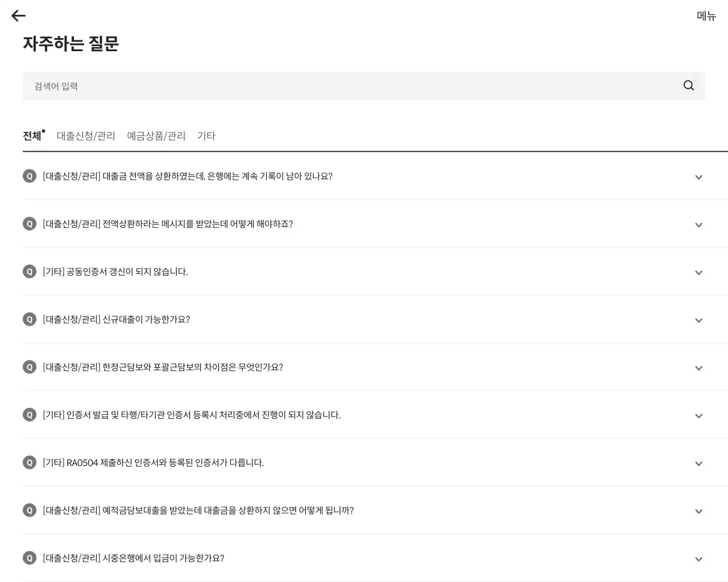Expand the 대출금 전액을 상환하였는데 question chevron
This screenshot has height=582, width=728.
(699, 177)
